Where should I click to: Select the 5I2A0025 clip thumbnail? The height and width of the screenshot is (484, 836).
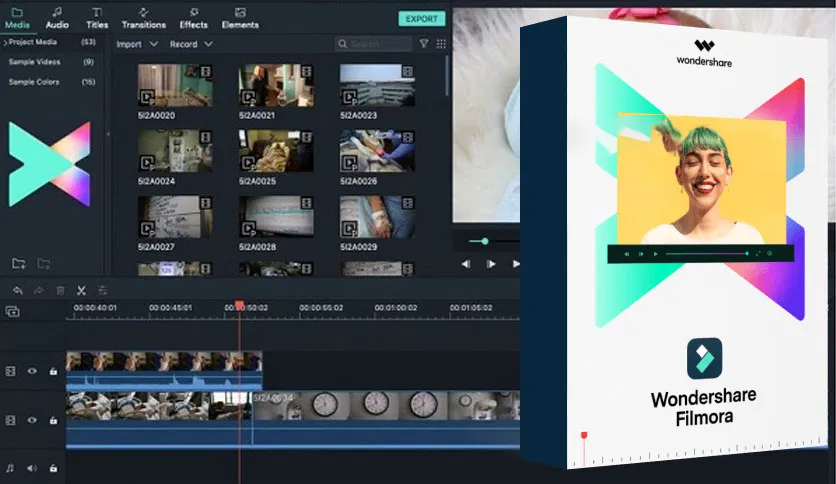coord(262,151)
